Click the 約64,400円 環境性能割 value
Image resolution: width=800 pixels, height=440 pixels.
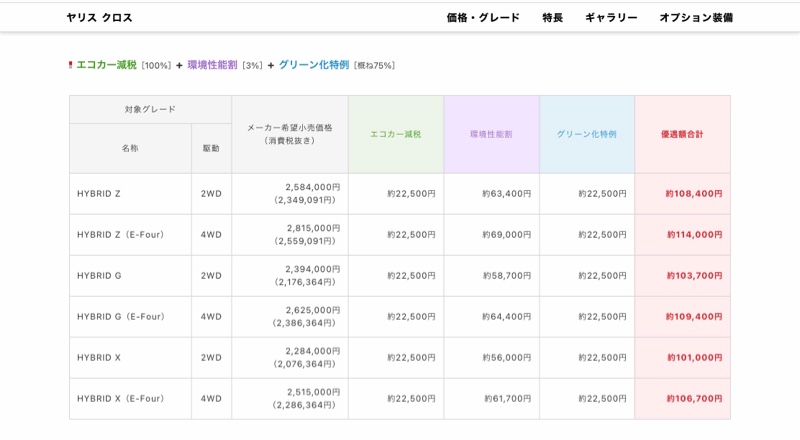(507, 316)
